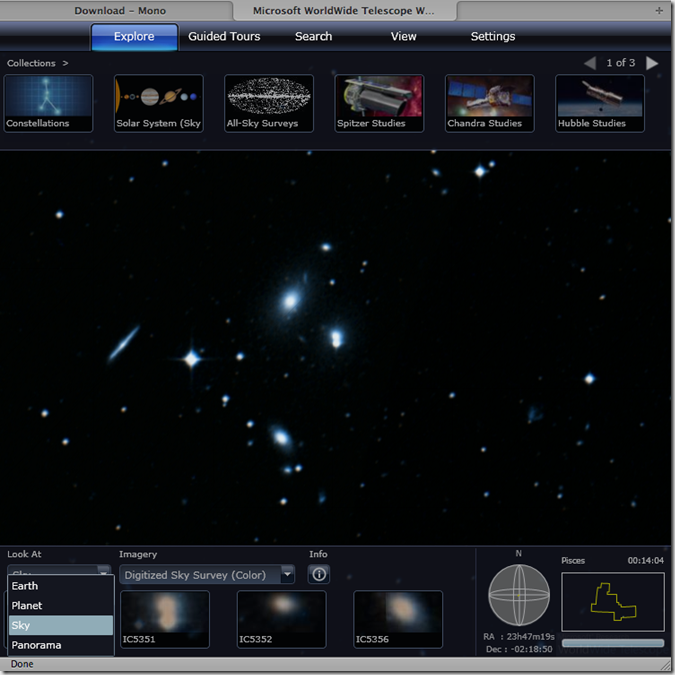675x675 pixels.
Task: Go to previous collections page arrow
Action: tap(590, 63)
